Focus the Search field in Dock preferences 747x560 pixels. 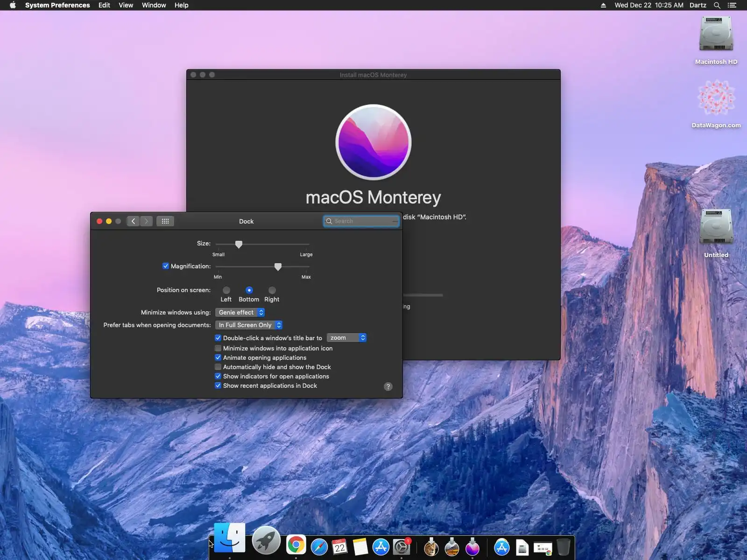point(361,221)
